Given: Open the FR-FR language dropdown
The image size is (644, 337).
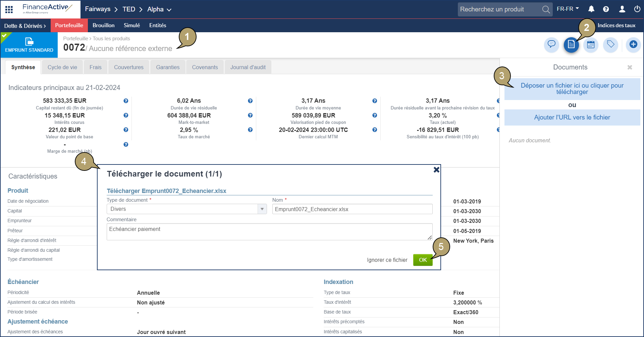Looking at the screenshot, I should pyautogui.click(x=568, y=9).
